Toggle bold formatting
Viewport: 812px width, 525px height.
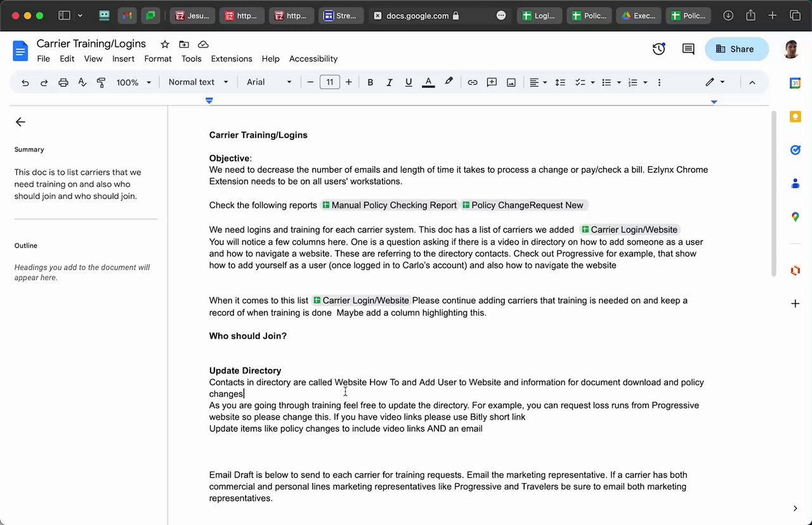click(370, 82)
